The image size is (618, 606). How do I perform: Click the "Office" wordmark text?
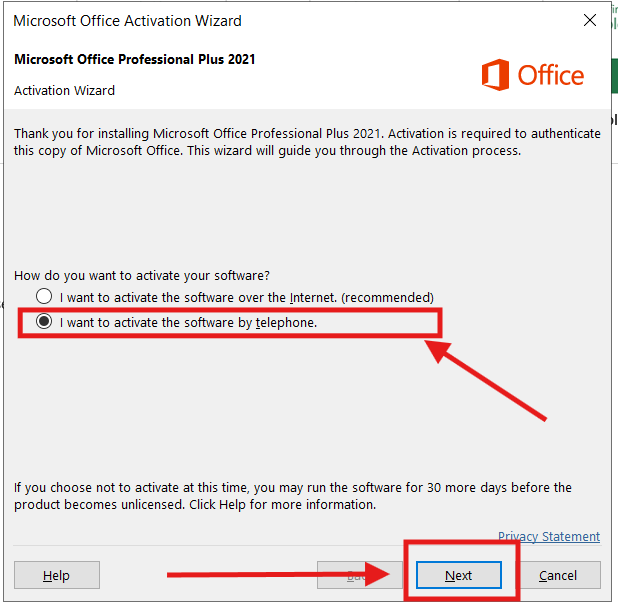551,75
